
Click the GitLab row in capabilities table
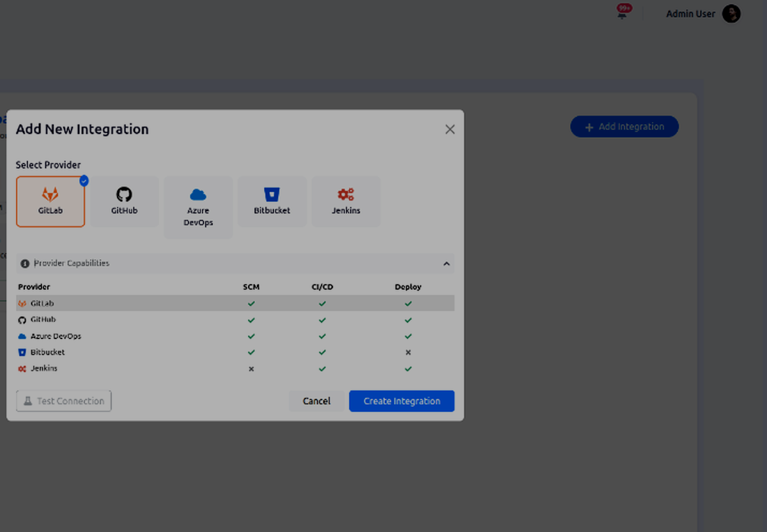(235, 303)
